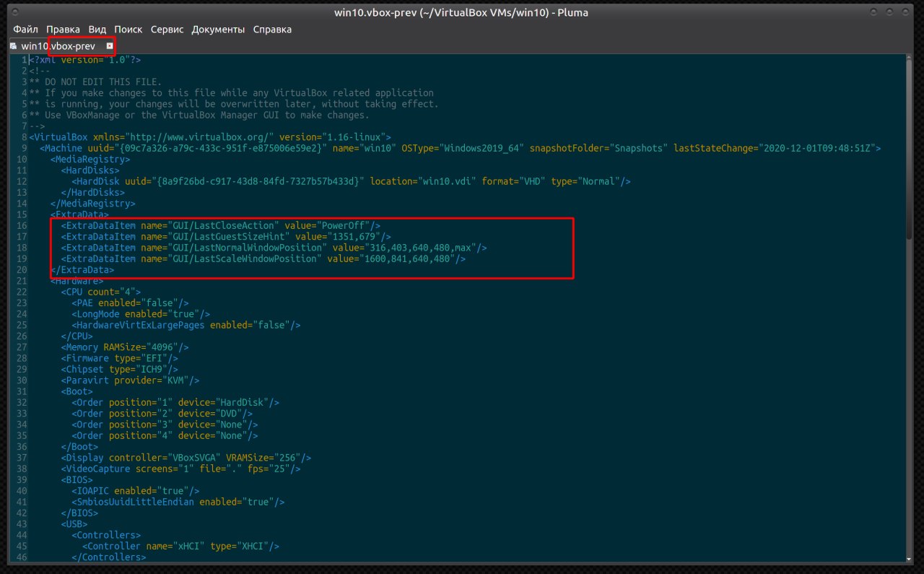Click the "Use VBoxManage or the VirtualBox Manager" line

199,116
